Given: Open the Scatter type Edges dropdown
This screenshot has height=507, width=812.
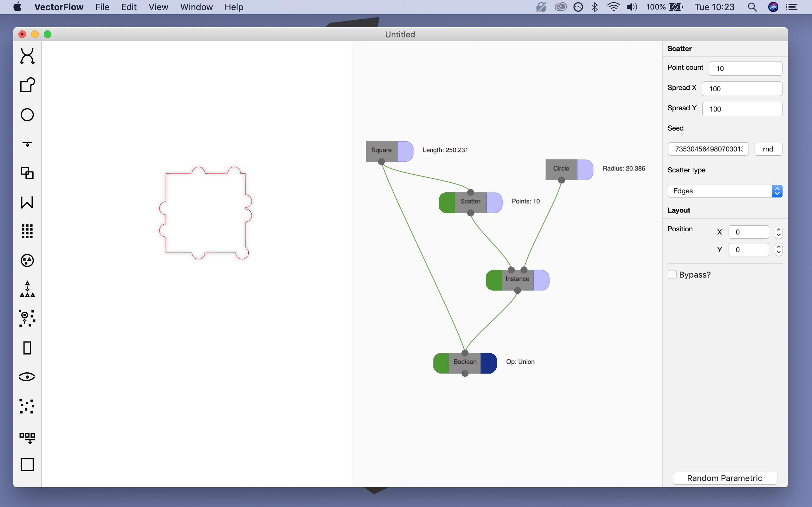Looking at the screenshot, I should click(725, 191).
